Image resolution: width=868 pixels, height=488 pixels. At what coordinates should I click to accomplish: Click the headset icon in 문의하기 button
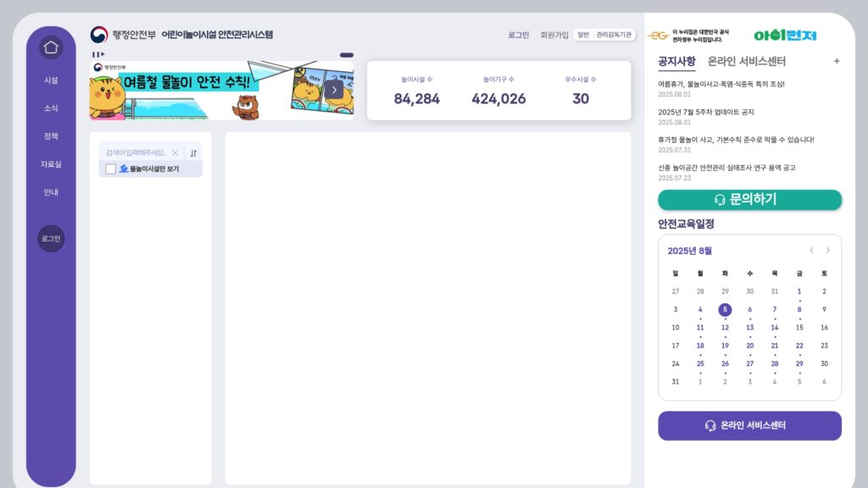pos(720,200)
